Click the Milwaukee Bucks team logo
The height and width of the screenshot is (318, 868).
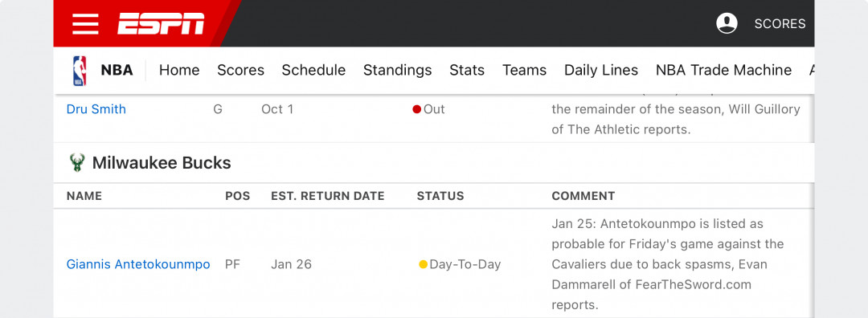click(77, 162)
